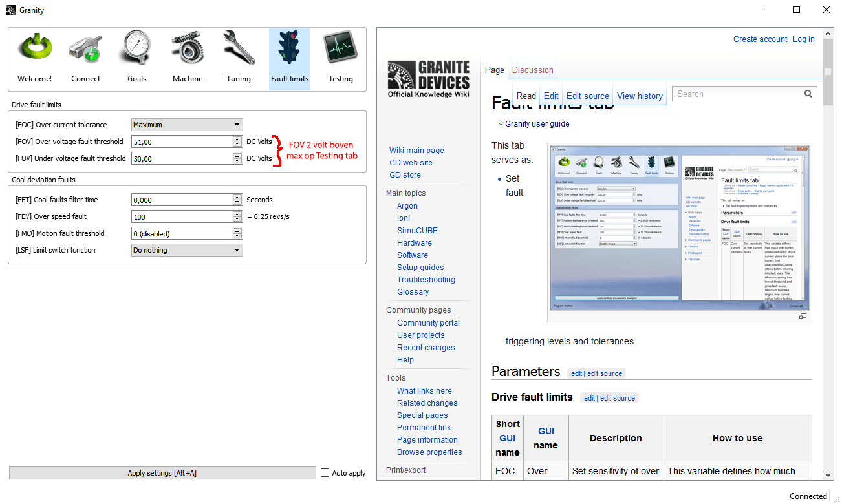Switch to the wiki Page tab
Image resolution: width=842 pixels, height=504 pixels.
(495, 70)
